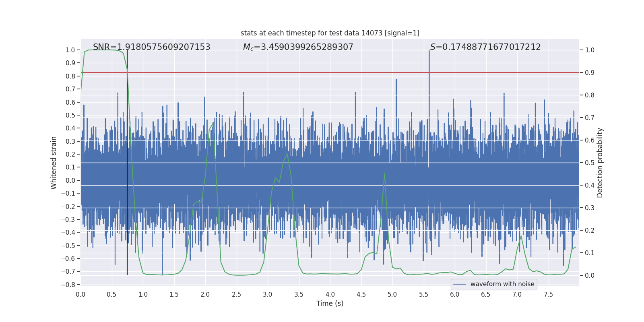Click the green curve peak near 4.9 s
Screen dimensions: 644x322
(x=384, y=173)
